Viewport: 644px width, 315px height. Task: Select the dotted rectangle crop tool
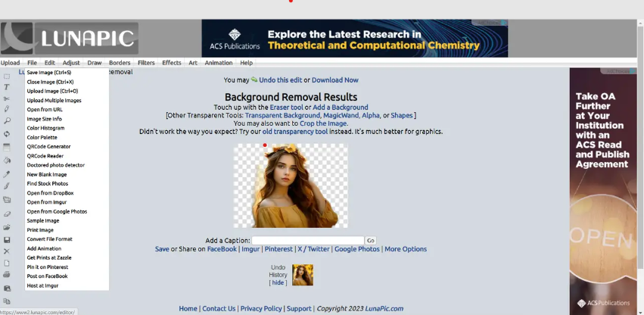7,76
